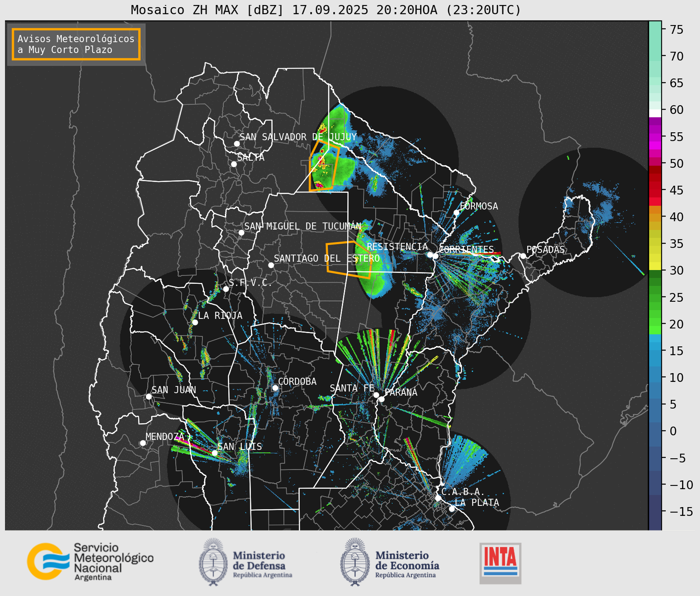Select the Santa Fe city marker dot
This screenshot has height=596, width=700.
pyautogui.click(x=376, y=395)
